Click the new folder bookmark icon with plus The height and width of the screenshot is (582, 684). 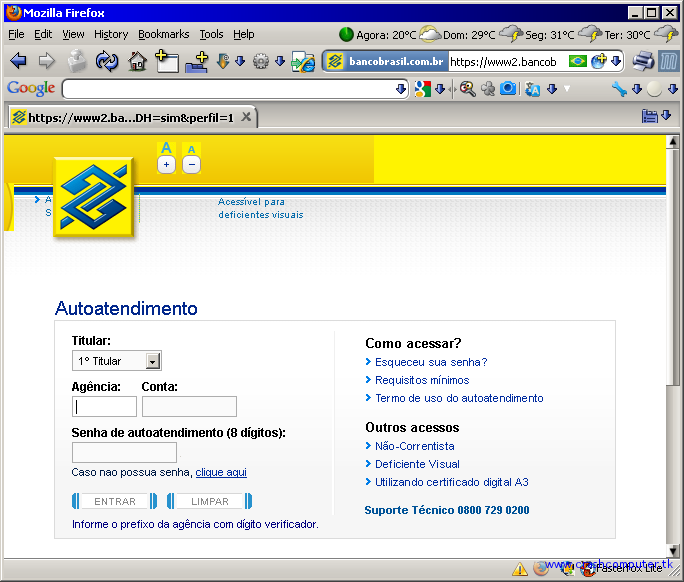click(197, 62)
